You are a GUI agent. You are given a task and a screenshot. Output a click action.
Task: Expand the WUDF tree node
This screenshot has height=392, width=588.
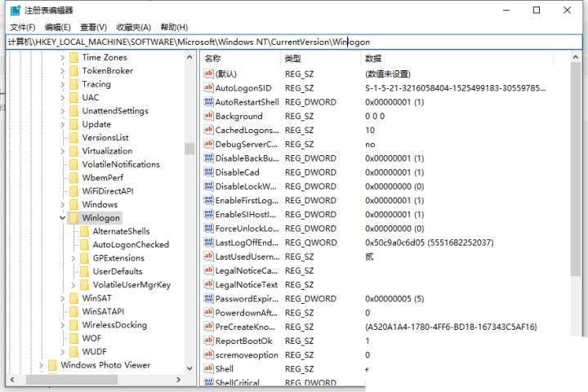(x=63, y=352)
